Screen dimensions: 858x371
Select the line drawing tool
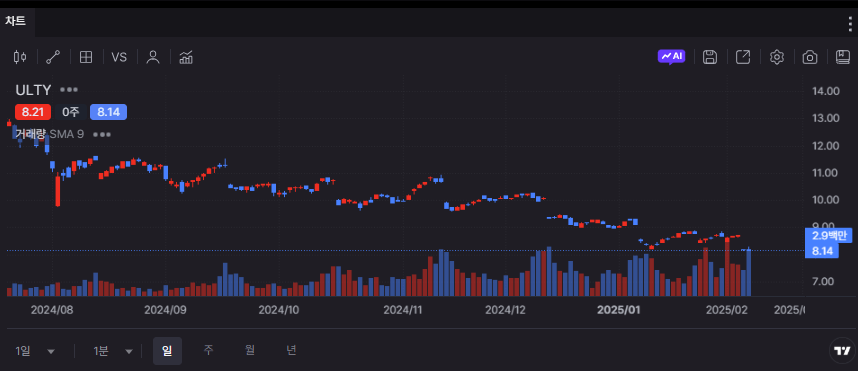click(53, 57)
